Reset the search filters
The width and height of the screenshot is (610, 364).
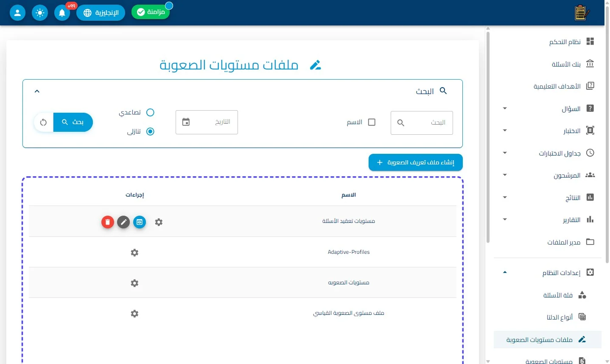43,122
